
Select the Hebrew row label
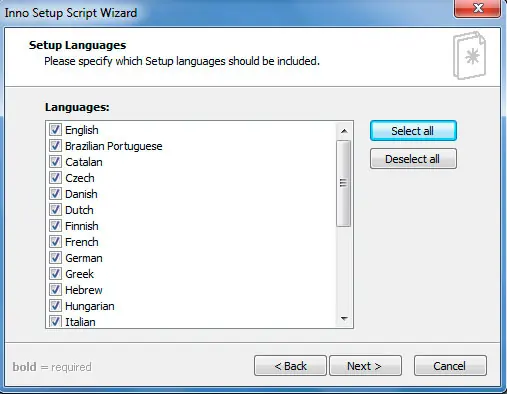pos(84,290)
